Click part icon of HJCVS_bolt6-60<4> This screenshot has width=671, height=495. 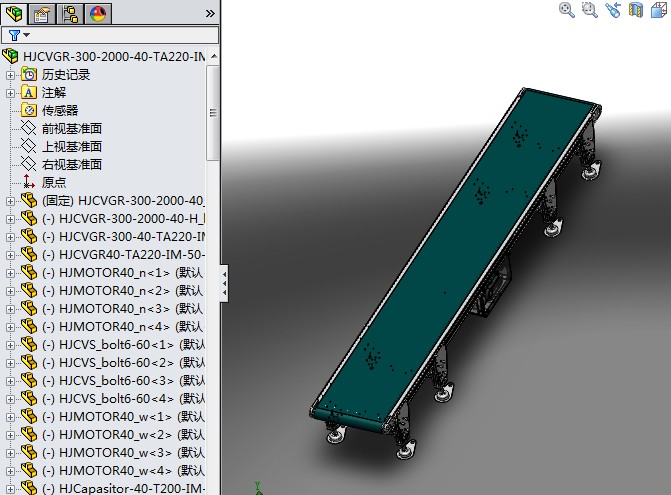29,398
